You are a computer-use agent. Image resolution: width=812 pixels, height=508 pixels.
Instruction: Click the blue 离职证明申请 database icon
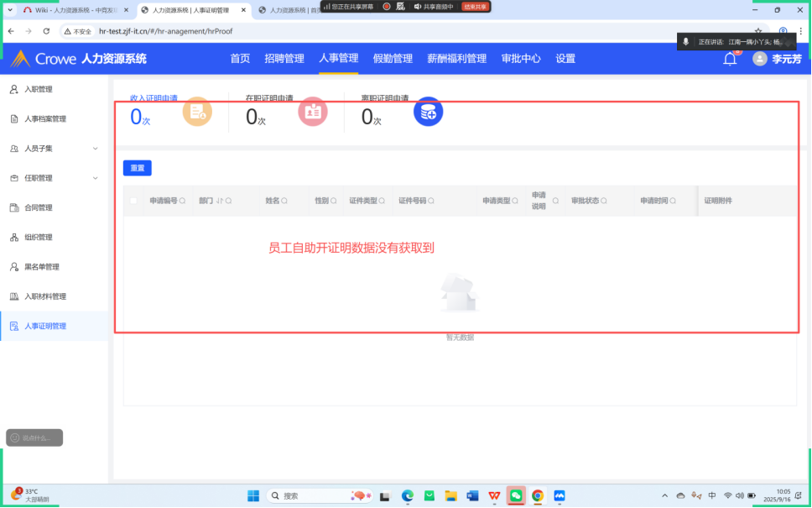429,112
